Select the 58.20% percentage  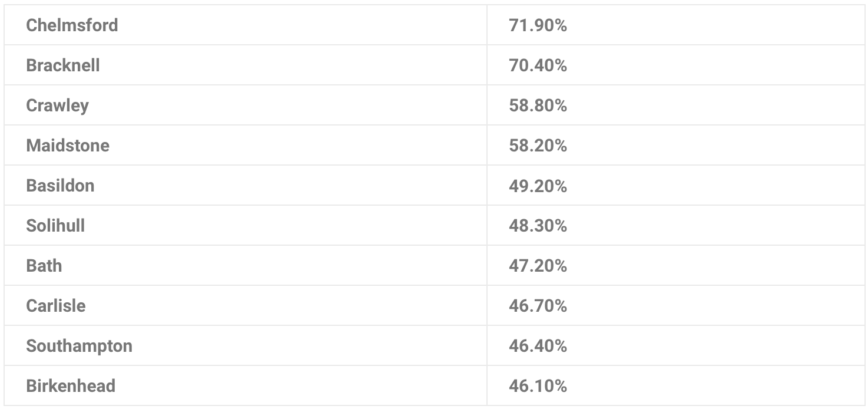pyautogui.click(x=538, y=146)
